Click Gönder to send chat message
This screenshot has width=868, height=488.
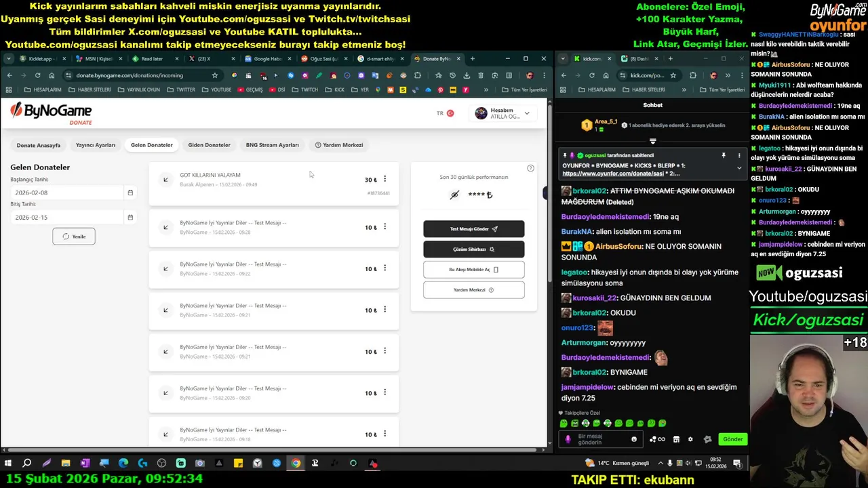(x=732, y=439)
